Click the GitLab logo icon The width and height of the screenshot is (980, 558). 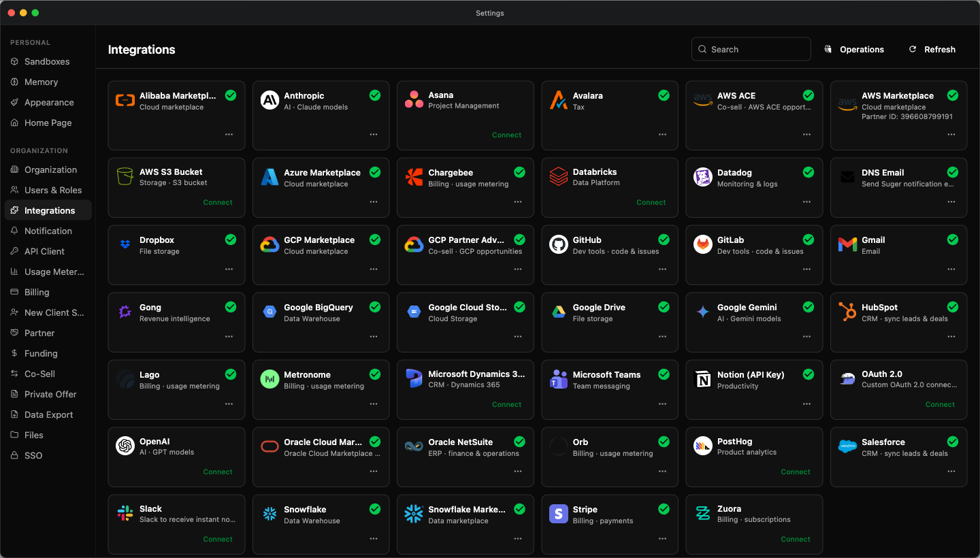pos(703,244)
